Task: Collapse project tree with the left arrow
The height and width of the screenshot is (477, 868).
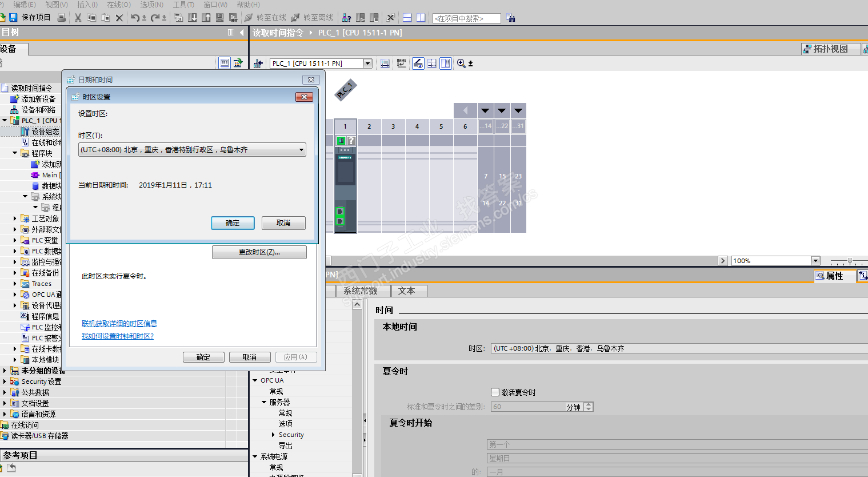Action: coord(242,33)
